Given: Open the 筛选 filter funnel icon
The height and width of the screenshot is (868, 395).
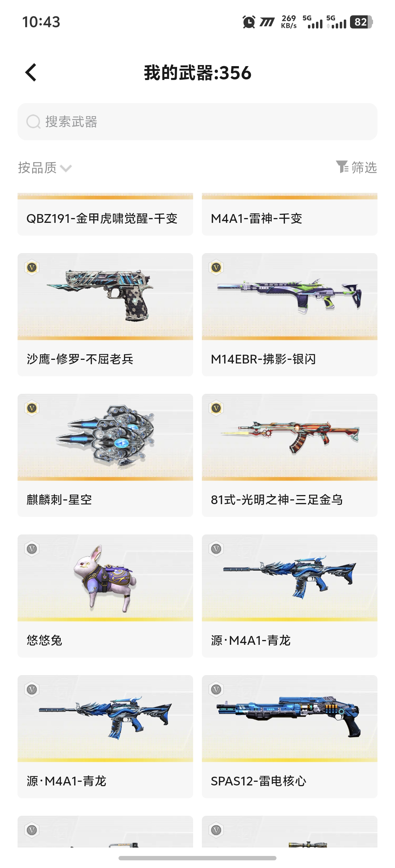Looking at the screenshot, I should pos(342,167).
